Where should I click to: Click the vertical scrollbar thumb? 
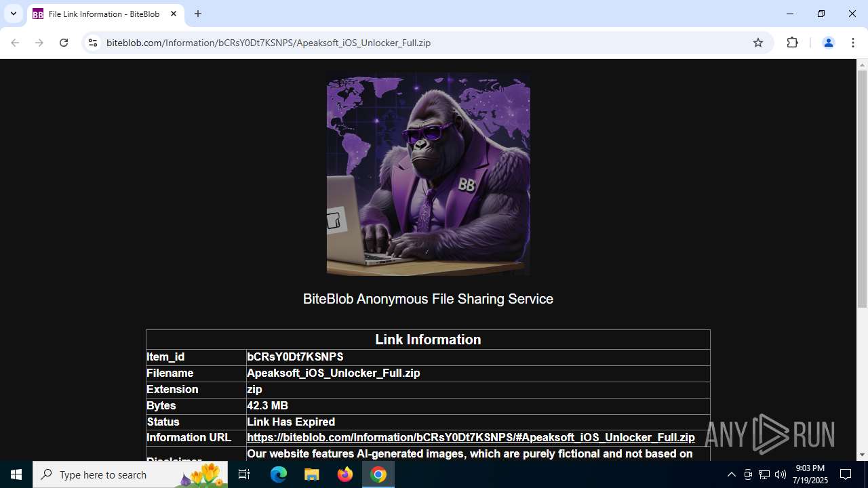(862, 188)
